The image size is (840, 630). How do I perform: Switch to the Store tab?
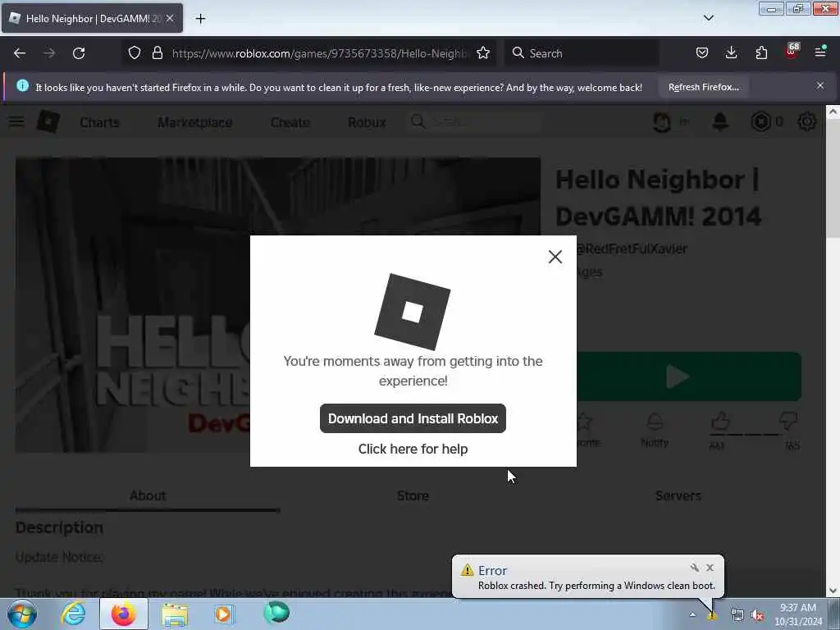point(413,496)
